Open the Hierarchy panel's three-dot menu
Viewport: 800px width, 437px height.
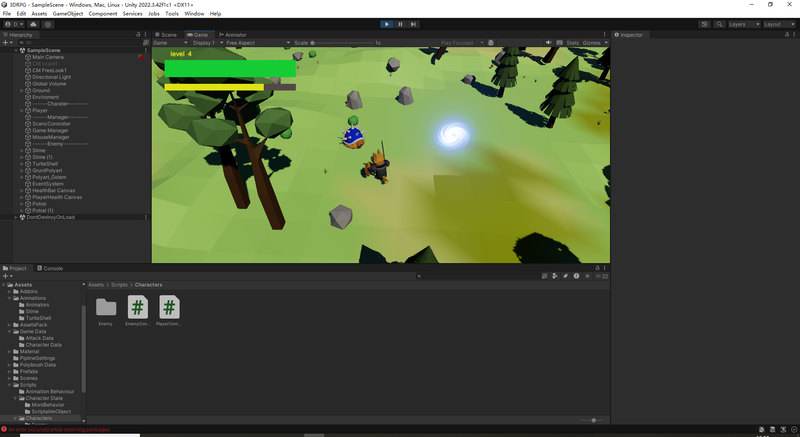[x=145, y=35]
